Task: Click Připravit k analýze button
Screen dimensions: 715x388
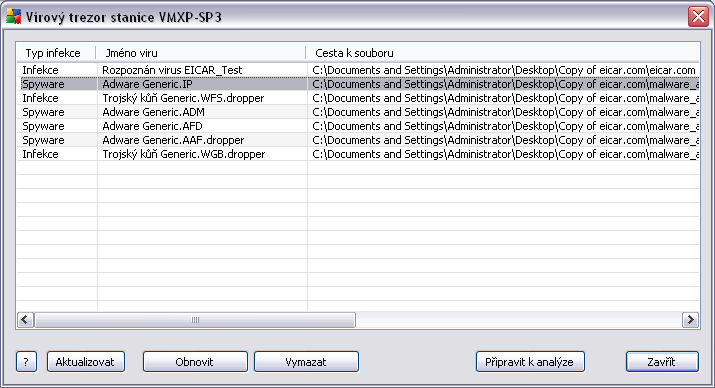Action: pyautogui.click(x=530, y=362)
